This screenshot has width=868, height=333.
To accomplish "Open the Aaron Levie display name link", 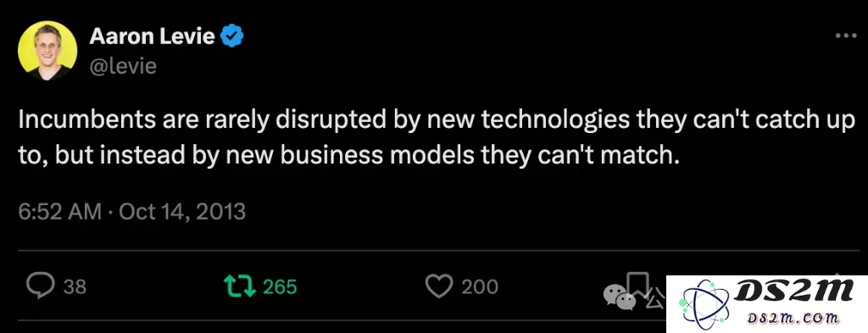I will click(x=153, y=36).
